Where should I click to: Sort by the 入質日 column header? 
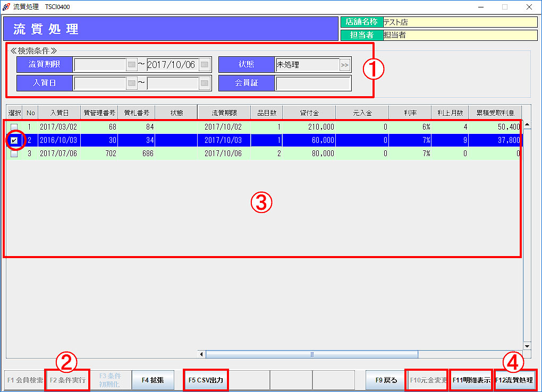59,113
